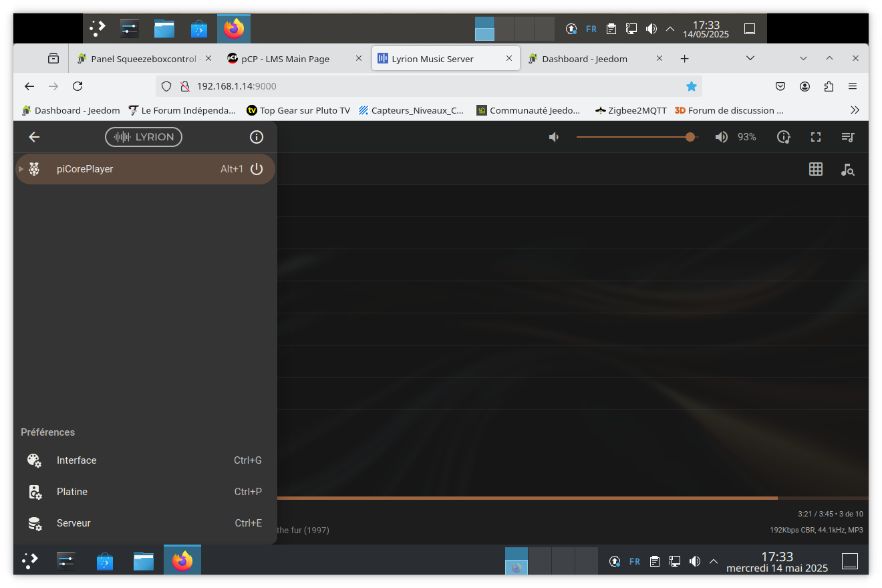Open Top Gear sur Pluto TV bookmark

click(298, 110)
